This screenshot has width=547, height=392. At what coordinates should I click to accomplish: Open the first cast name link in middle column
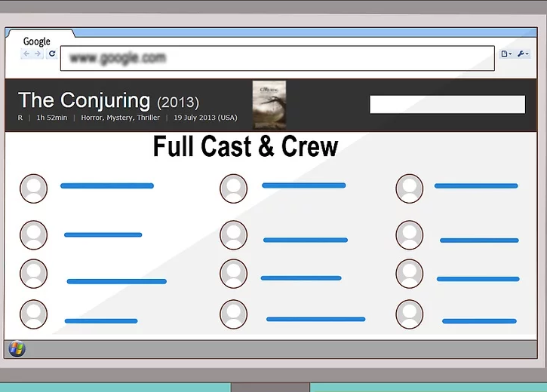(x=303, y=185)
